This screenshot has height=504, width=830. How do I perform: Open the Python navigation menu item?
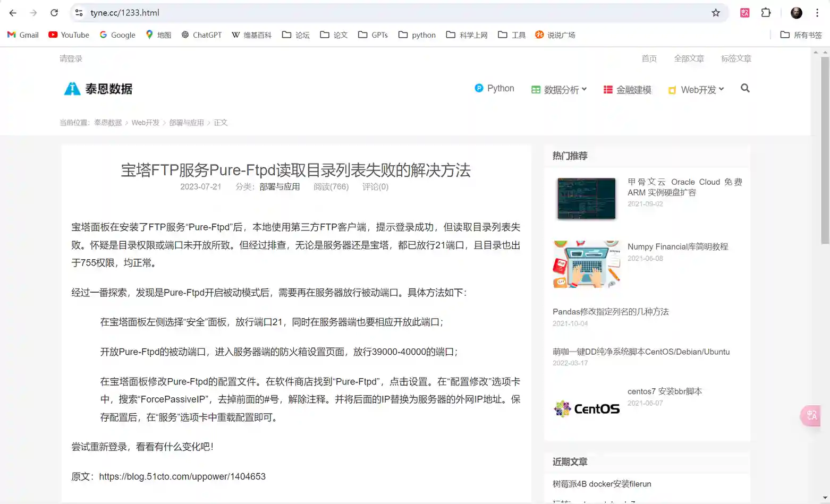coord(494,88)
